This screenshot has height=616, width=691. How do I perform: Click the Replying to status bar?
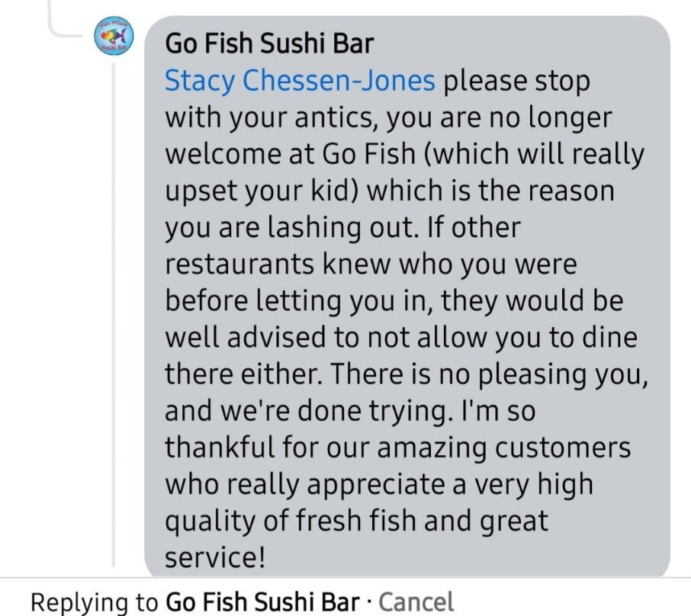(x=229, y=602)
